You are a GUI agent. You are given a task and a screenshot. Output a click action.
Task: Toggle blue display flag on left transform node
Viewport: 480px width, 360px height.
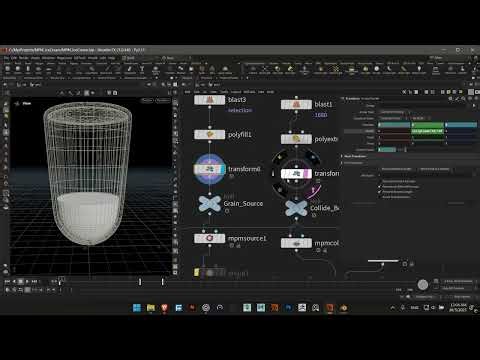223,169
